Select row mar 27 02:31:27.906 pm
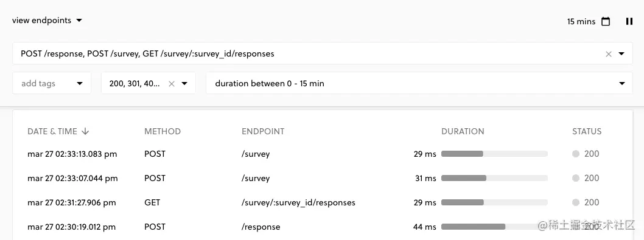The image size is (644, 240). click(x=323, y=202)
